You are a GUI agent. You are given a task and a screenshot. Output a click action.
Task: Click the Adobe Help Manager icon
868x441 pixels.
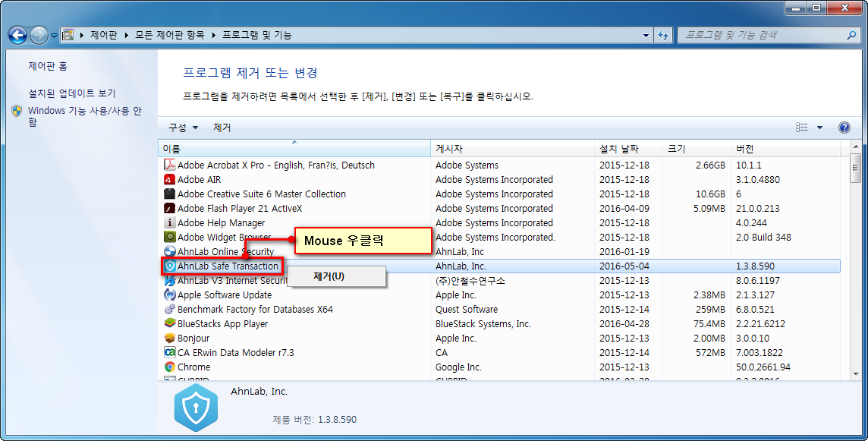[169, 222]
